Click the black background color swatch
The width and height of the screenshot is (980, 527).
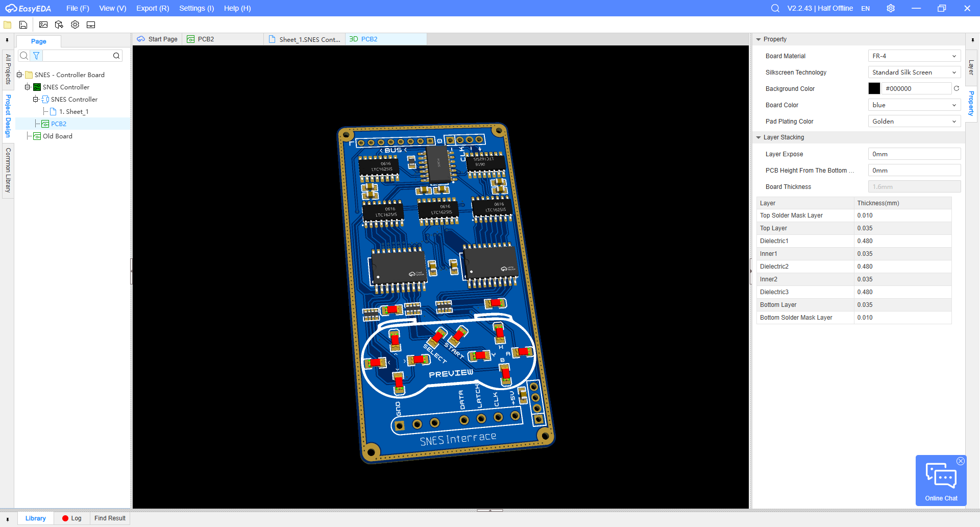874,88
